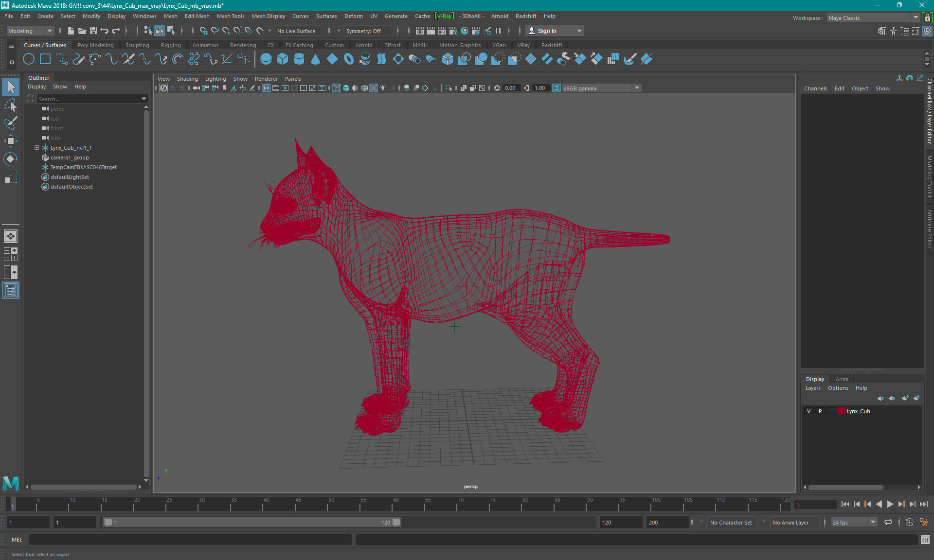
Task: Click the MEL command line input field
Action: (x=190, y=540)
